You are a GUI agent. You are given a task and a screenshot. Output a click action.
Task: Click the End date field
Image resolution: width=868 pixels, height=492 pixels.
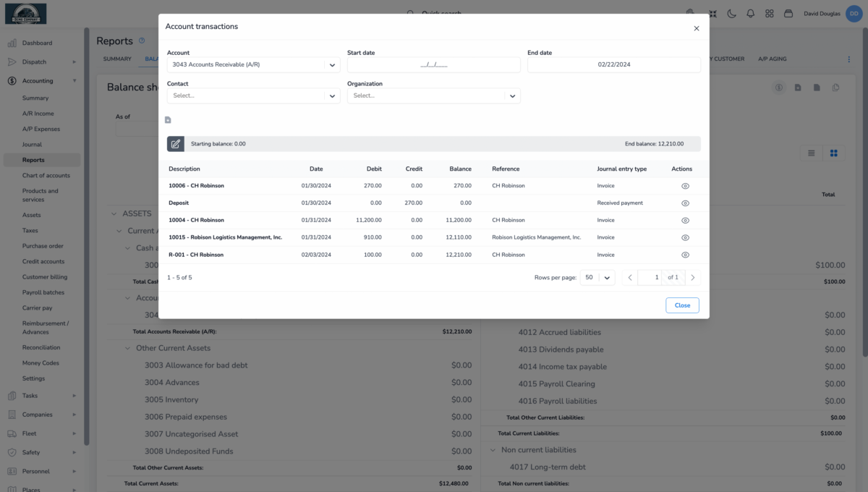coord(613,65)
